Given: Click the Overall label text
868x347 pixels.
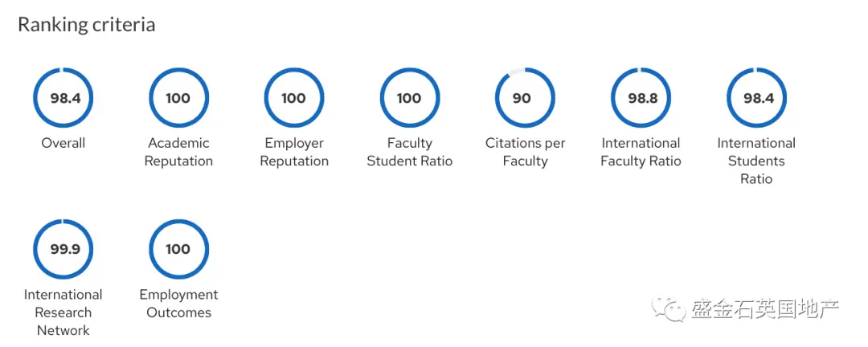Looking at the screenshot, I should 63,143.
